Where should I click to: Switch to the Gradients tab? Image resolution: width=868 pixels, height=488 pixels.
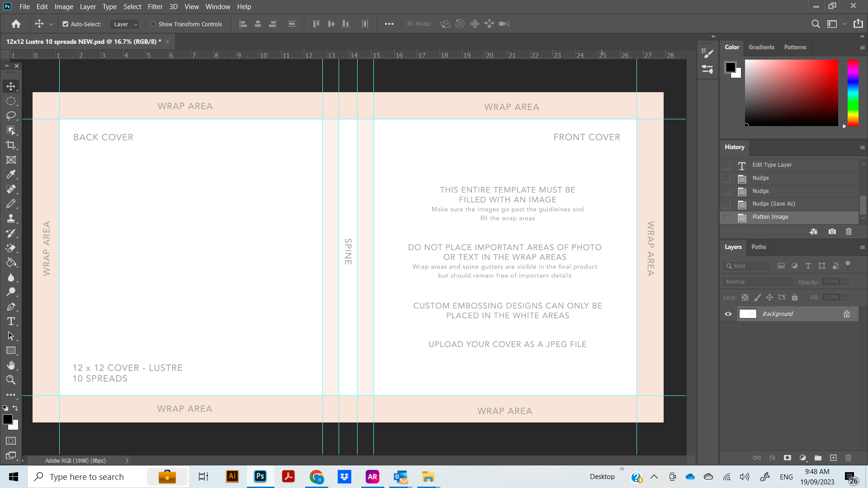pos(761,47)
